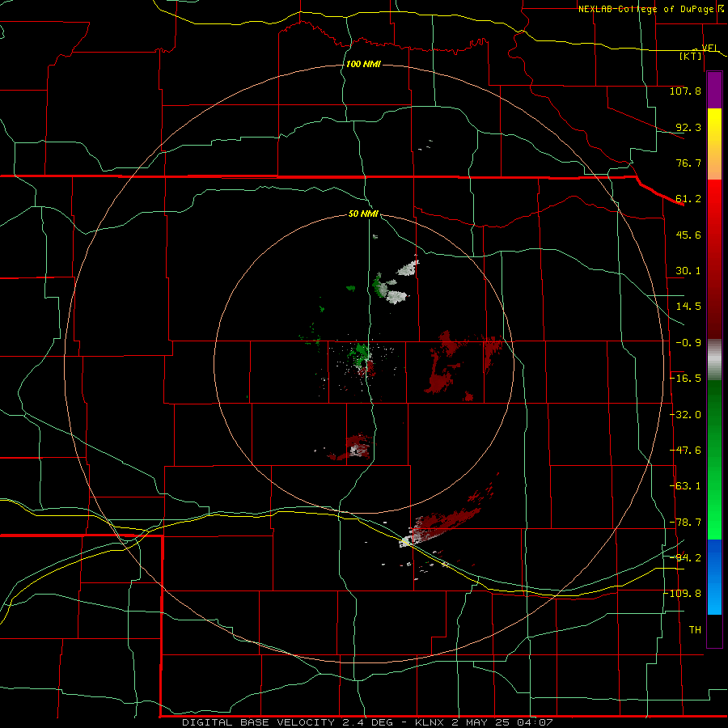Click the 92.3 velocity scale value

click(x=688, y=127)
